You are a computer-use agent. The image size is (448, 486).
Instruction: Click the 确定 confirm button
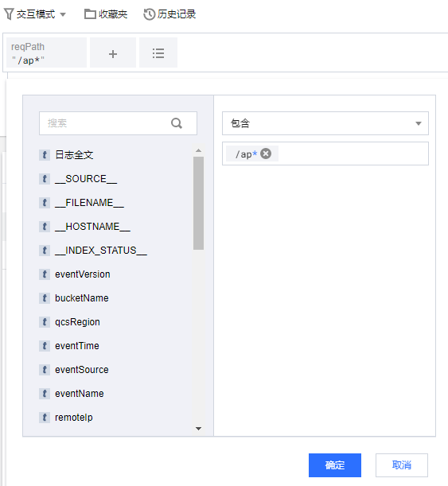point(335,465)
